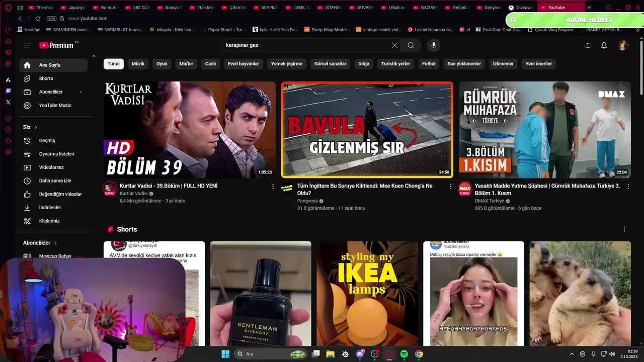Select the Görsel sanatlar chip
The image size is (644, 362).
coord(330,64)
